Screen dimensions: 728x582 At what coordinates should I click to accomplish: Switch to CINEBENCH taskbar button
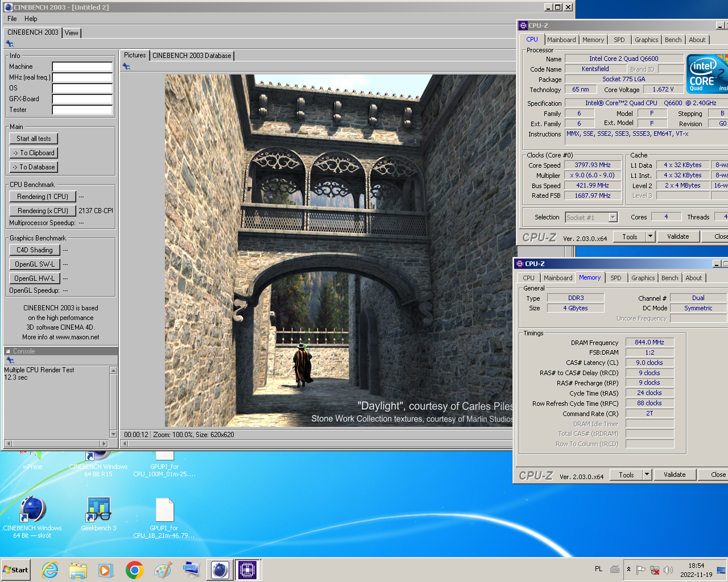[x=220, y=570]
